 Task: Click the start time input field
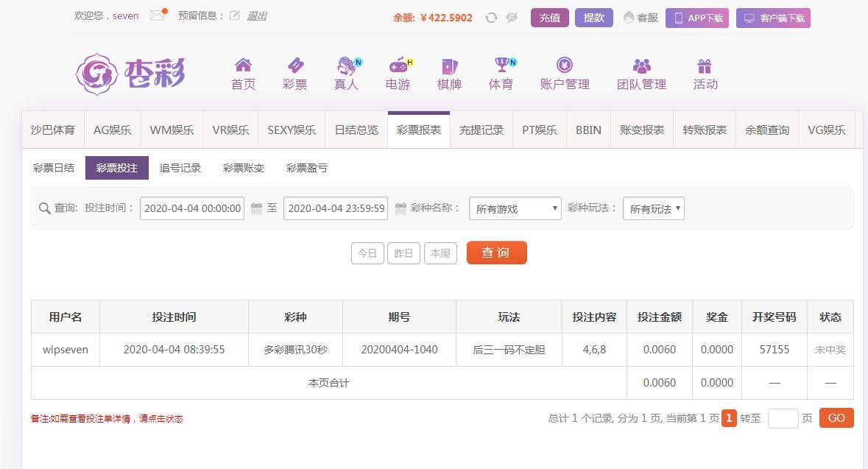click(192, 208)
